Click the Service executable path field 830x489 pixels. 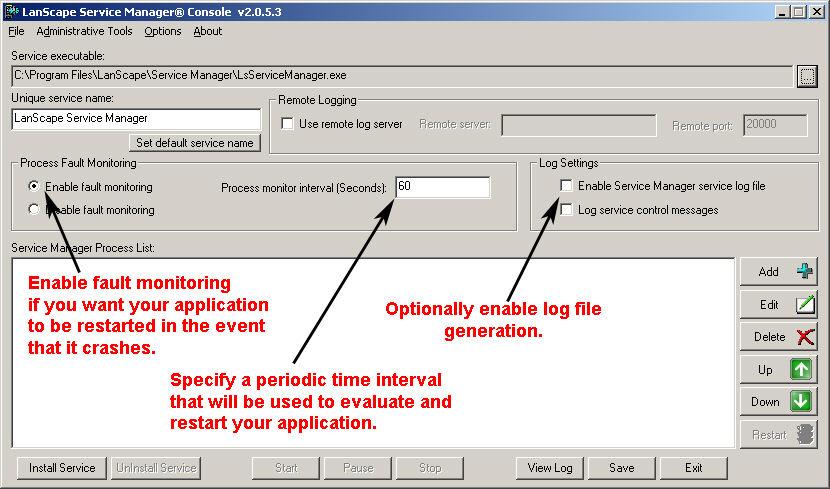pyautogui.click(x=402, y=76)
